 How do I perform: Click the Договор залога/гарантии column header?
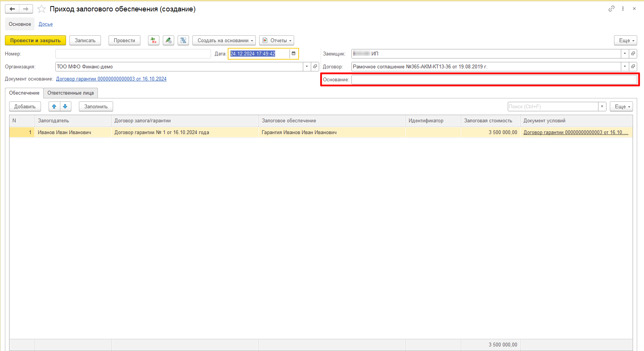185,120
